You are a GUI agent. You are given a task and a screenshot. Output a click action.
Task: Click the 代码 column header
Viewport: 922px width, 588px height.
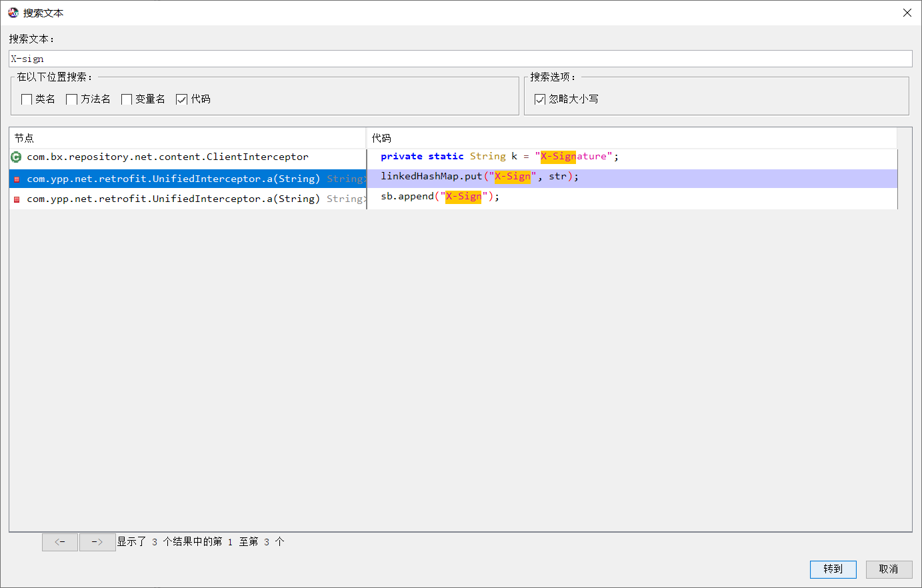630,138
